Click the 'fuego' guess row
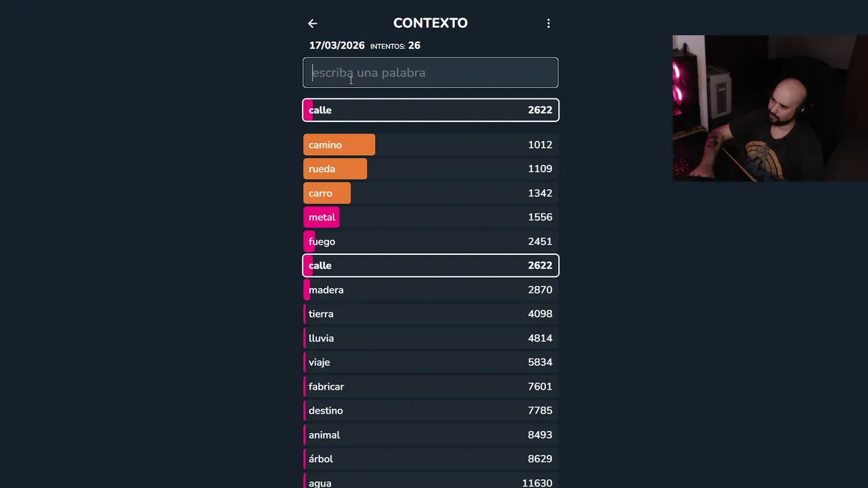The height and width of the screenshot is (488, 868). (431, 241)
